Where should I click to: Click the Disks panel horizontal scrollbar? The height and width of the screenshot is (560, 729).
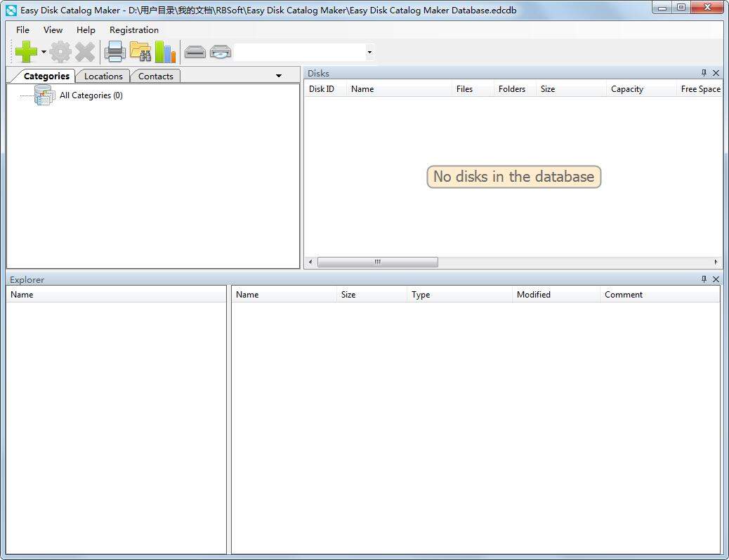378,262
